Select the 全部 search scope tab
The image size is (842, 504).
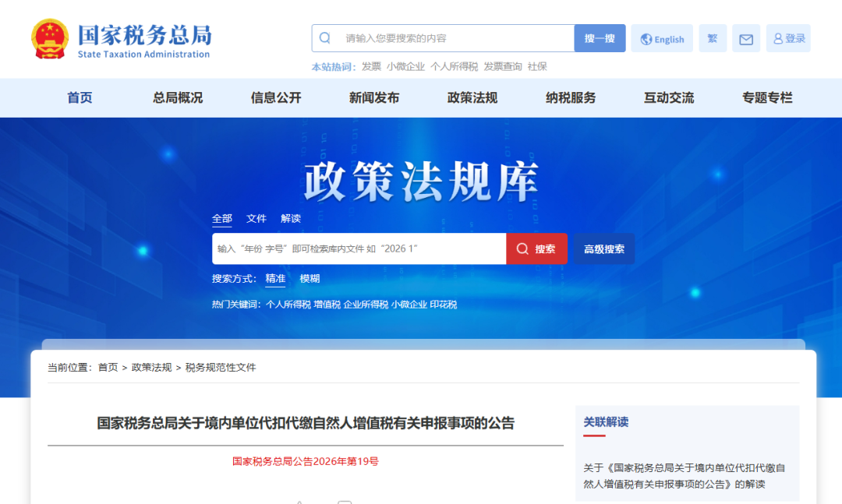221,218
